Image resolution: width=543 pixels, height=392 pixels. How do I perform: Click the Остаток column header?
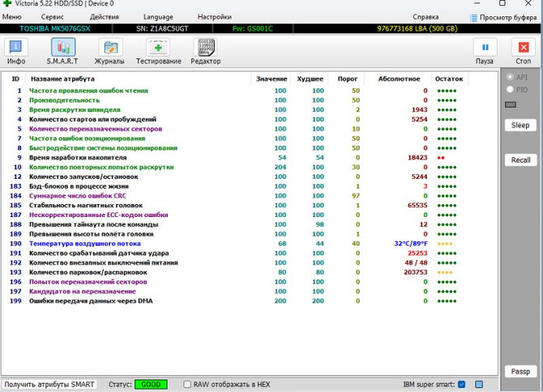point(449,79)
